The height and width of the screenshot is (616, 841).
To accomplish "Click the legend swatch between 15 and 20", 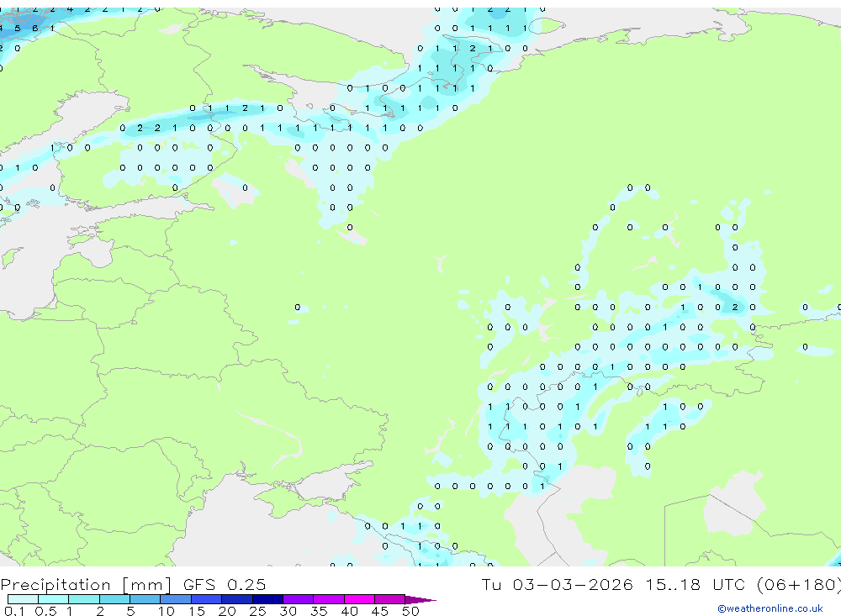I will 207,599.
